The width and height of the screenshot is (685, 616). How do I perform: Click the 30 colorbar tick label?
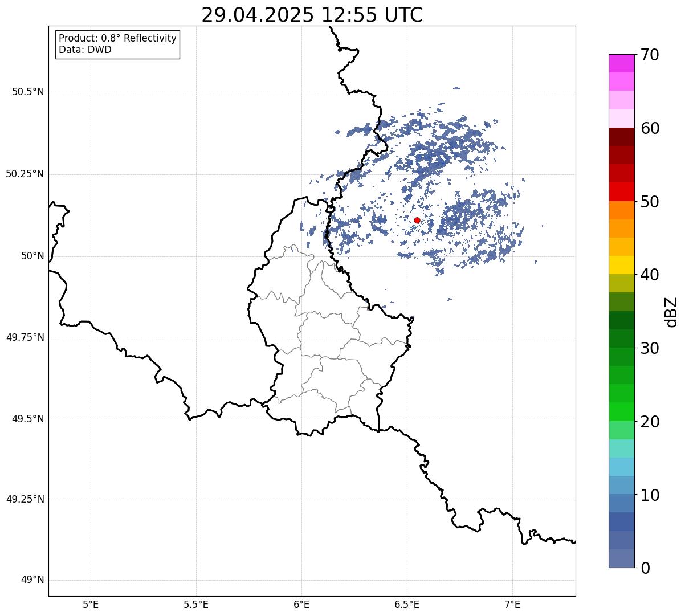650,348
